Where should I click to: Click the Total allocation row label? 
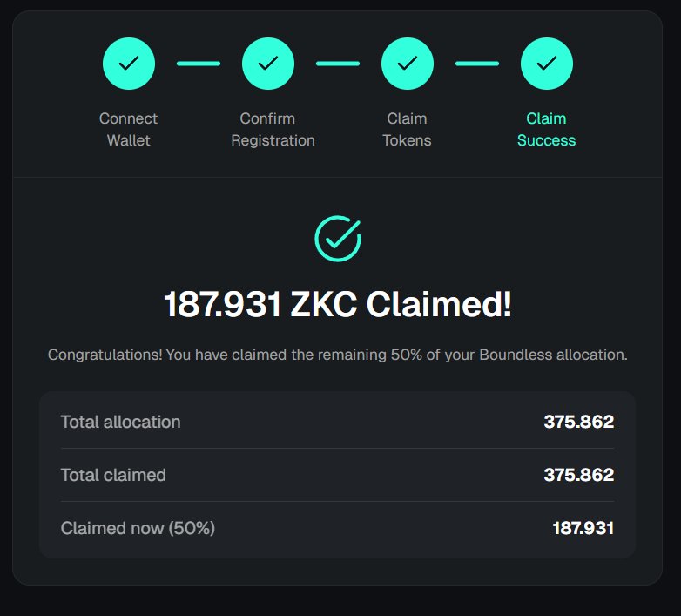coord(121,422)
